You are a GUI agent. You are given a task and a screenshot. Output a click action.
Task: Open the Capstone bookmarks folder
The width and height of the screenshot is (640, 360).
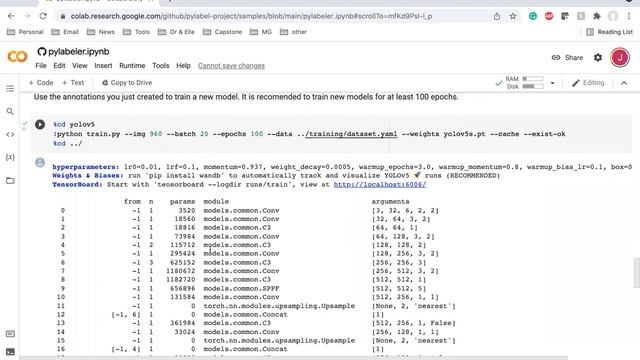coord(222,32)
